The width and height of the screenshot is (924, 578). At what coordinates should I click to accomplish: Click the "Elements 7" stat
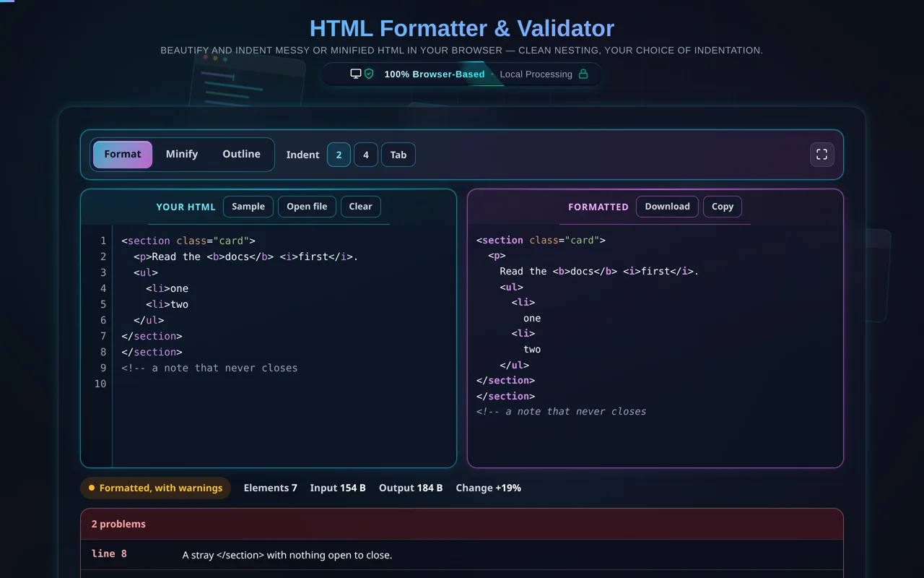pyautogui.click(x=271, y=488)
